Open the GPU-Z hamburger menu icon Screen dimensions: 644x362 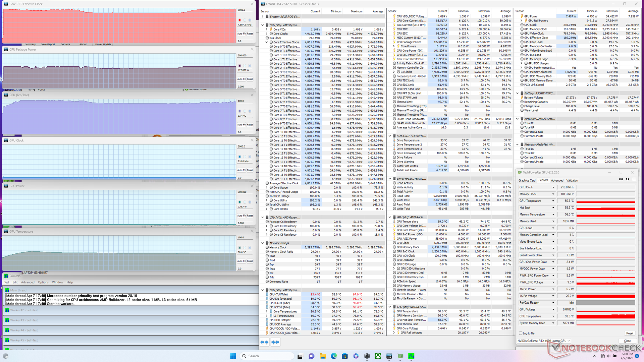[634, 179]
